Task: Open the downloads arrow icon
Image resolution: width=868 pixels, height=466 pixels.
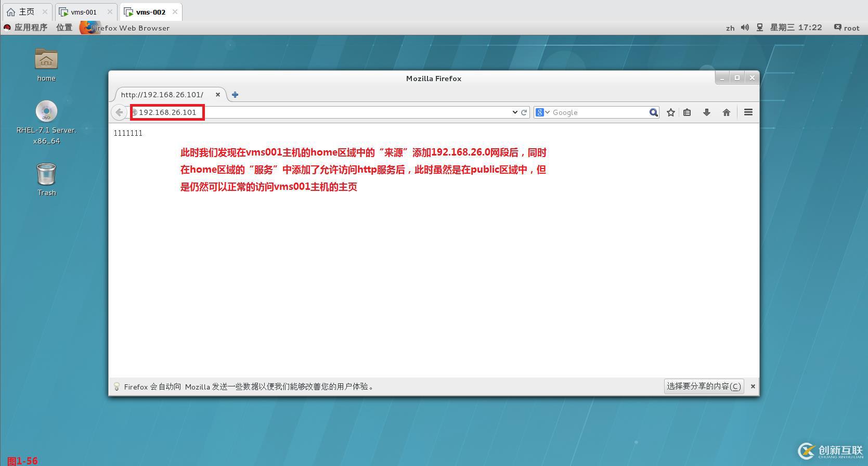Action: (x=707, y=112)
